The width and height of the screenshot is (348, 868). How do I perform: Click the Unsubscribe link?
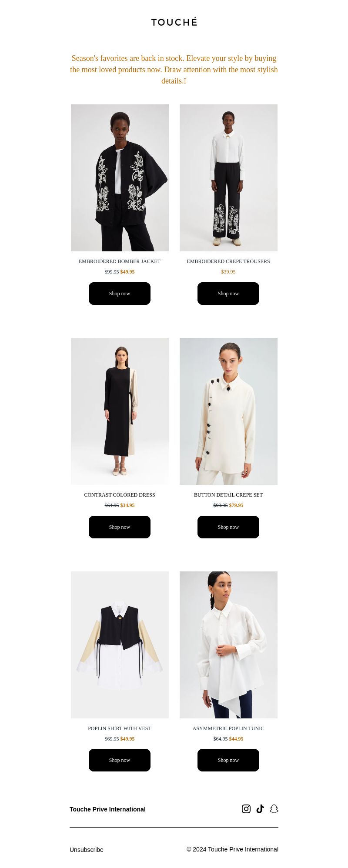(x=87, y=850)
